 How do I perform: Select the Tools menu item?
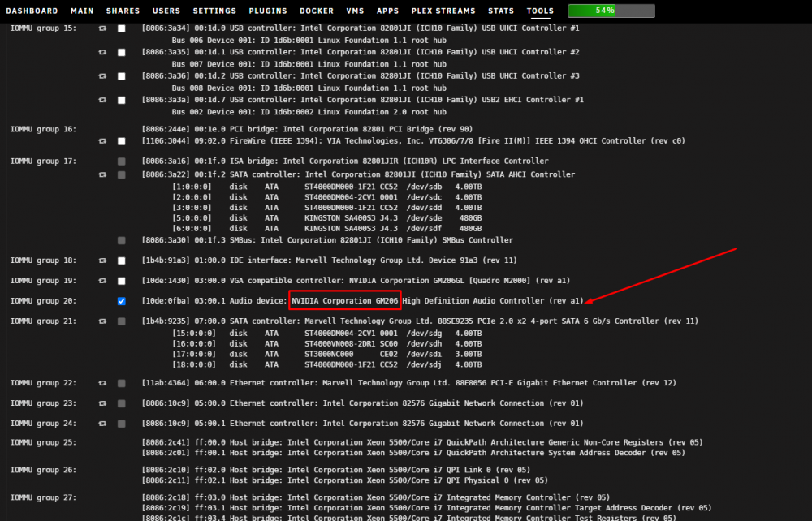[x=540, y=11]
